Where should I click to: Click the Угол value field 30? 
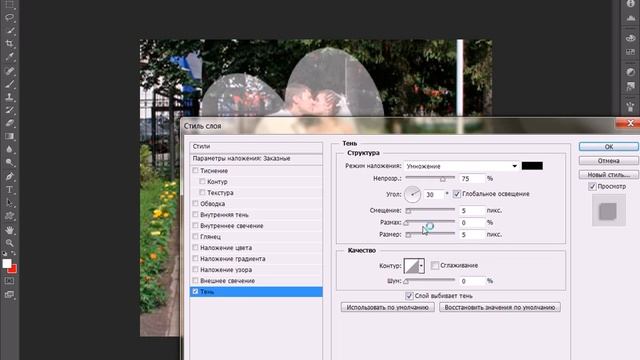click(x=434, y=195)
